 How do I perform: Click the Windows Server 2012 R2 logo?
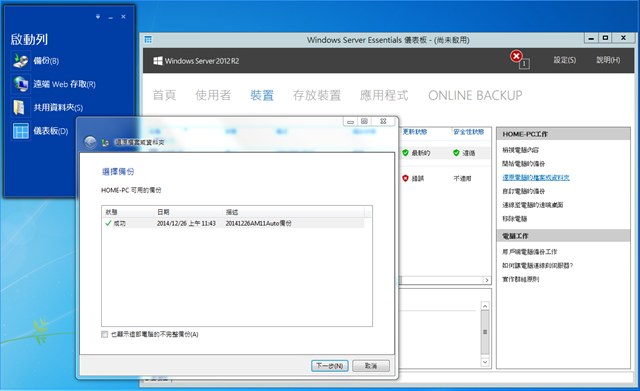158,61
